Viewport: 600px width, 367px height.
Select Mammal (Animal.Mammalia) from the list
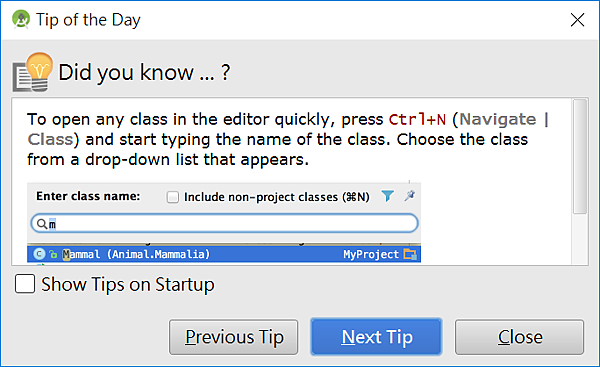point(224,254)
